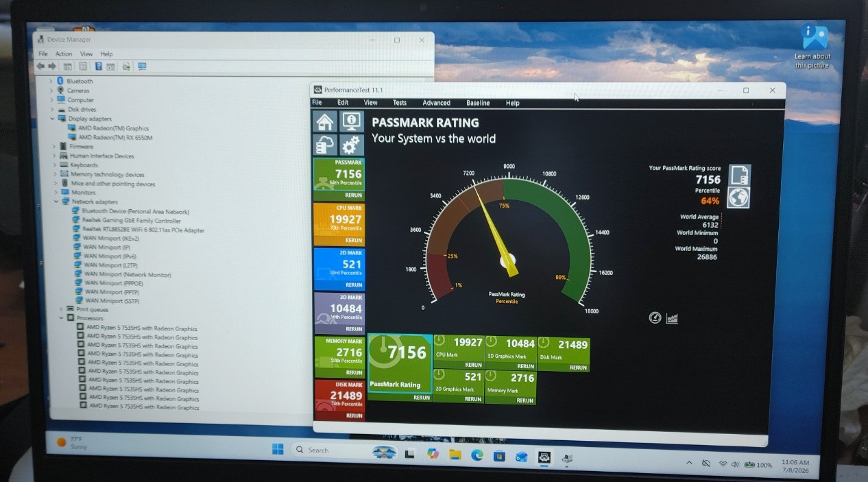Open Microsoft Edge from the taskbar
Viewport: 868px width, 482px height.
(477, 455)
